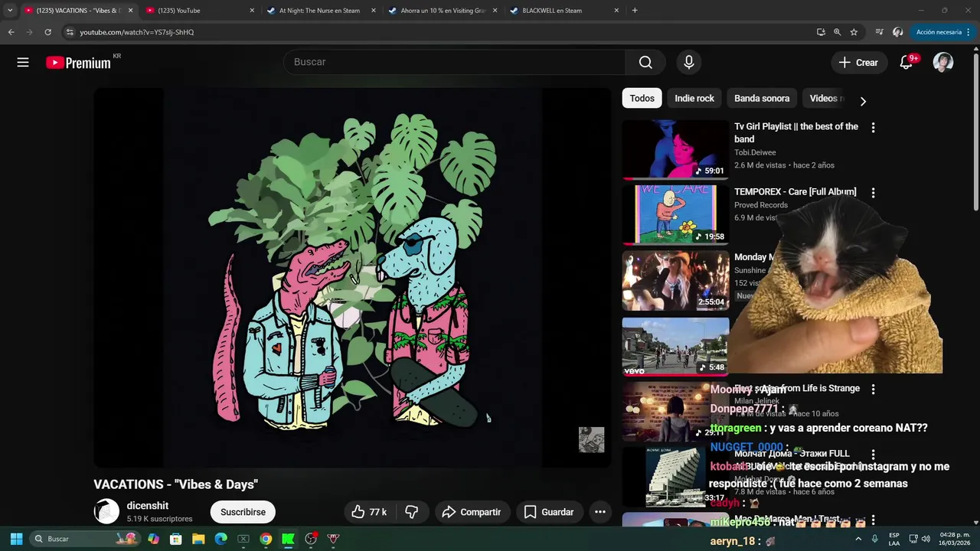Select the Todos filter chip
The width and height of the screenshot is (980, 551).
[x=642, y=98]
